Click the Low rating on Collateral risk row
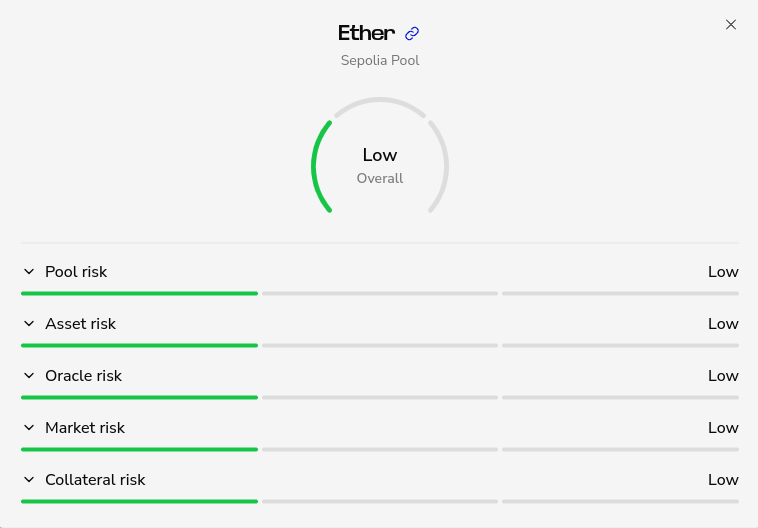 coord(723,480)
